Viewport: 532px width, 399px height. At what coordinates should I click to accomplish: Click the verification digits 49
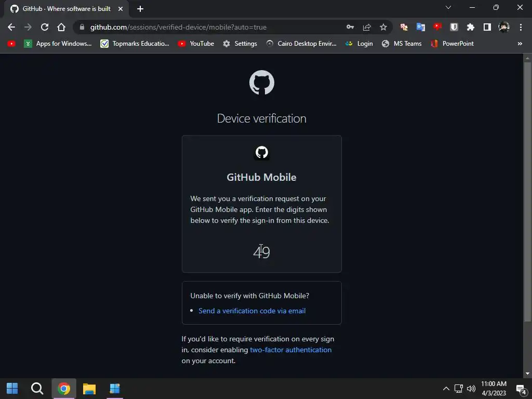pyautogui.click(x=262, y=252)
